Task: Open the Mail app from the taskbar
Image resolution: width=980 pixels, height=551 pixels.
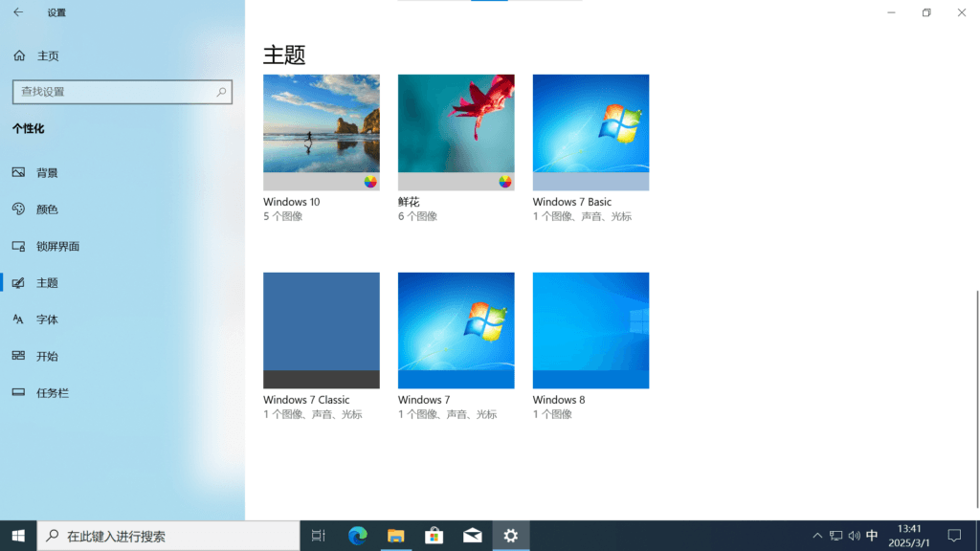Action: [x=472, y=535]
